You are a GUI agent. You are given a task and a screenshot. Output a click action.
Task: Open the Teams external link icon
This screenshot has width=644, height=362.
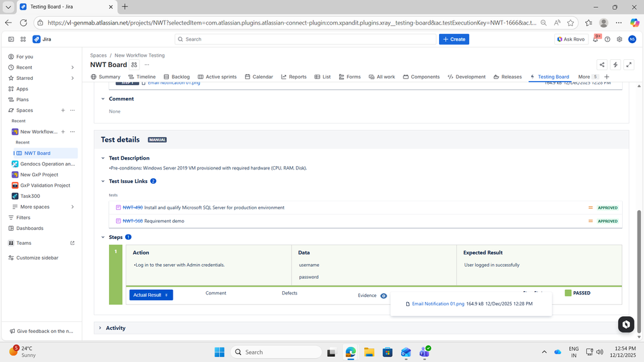pyautogui.click(x=72, y=243)
